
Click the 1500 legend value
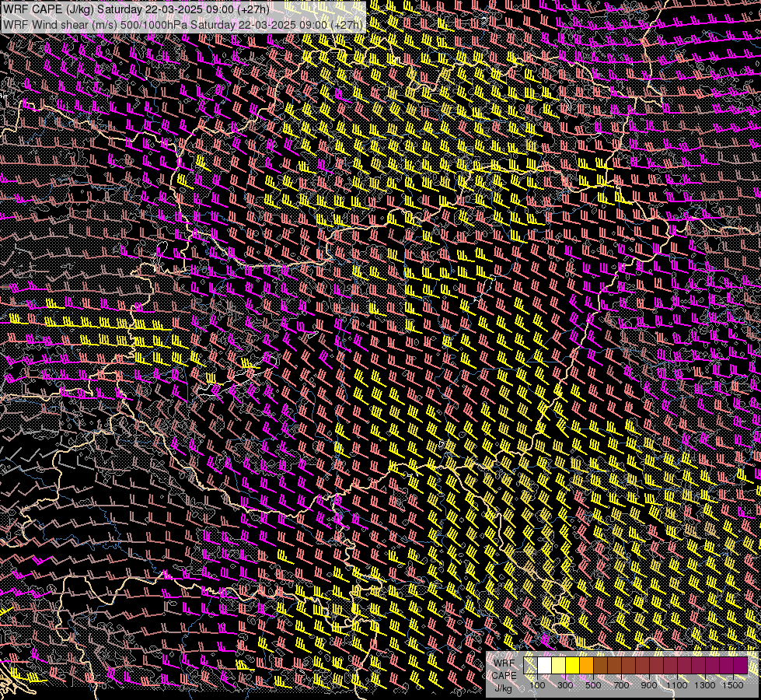pos(733,685)
